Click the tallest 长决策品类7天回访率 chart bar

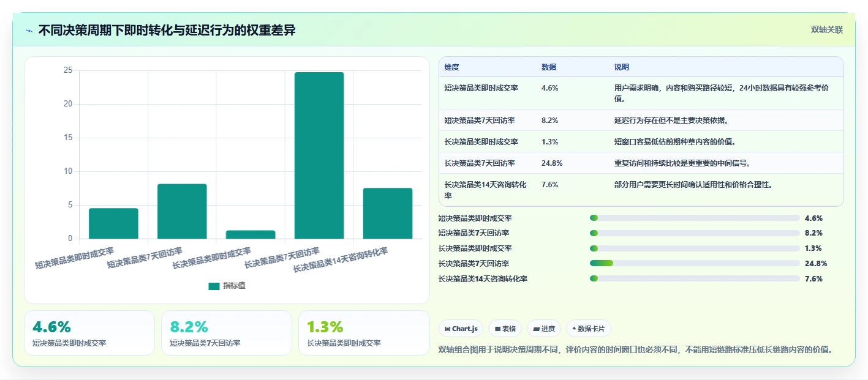point(319,155)
